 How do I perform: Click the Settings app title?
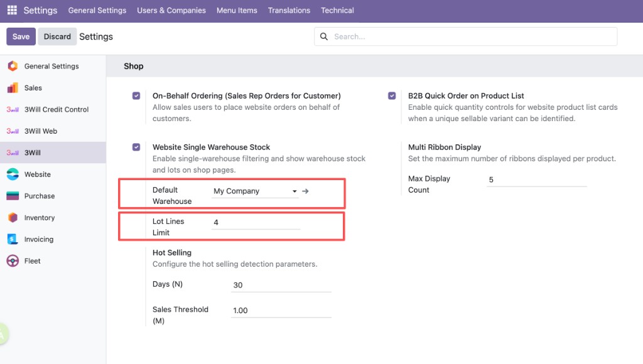40,10
